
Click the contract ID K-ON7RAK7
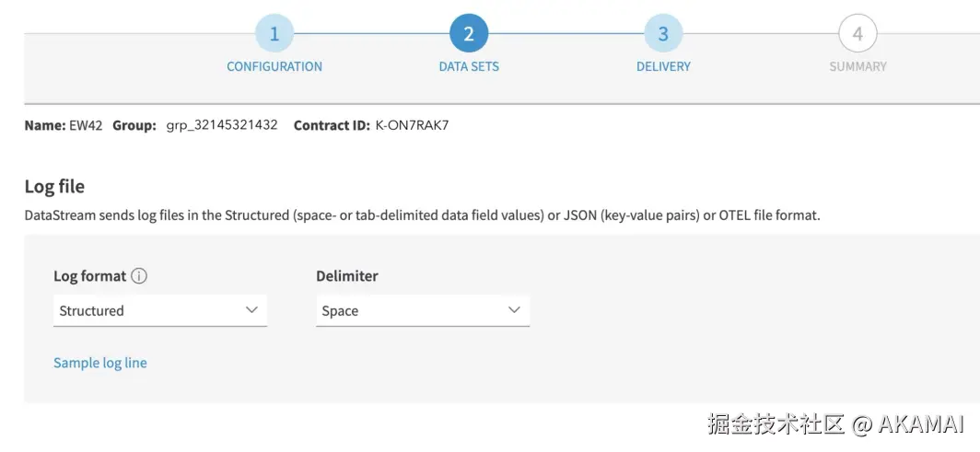pos(412,125)
